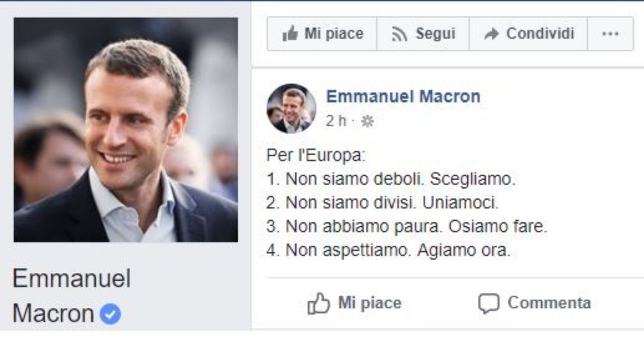Click the share arrow icon beside Condividi

[492, 34]
